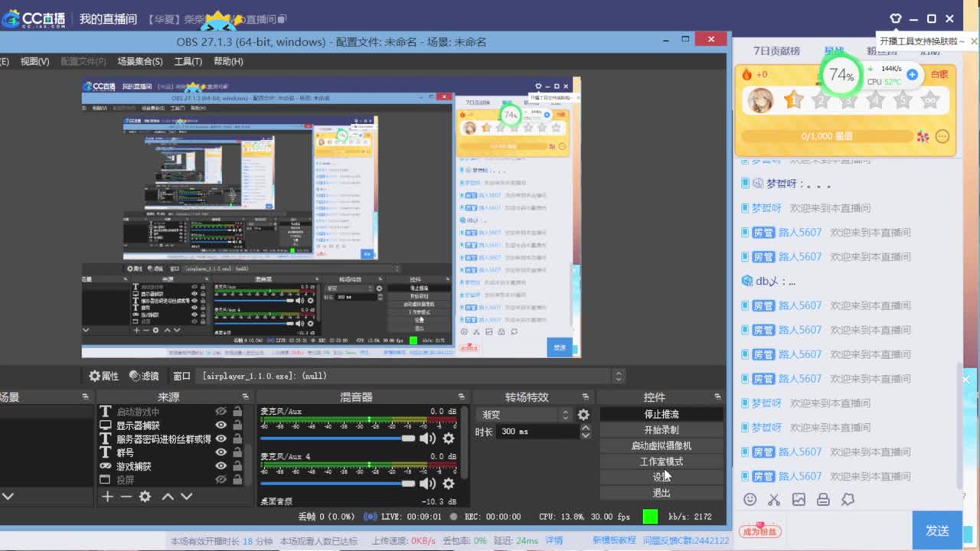Click the scissors screenshot icon in chat
Viewport: 980px width, 551px height.
pyautogui.click(x=774, y=499)
